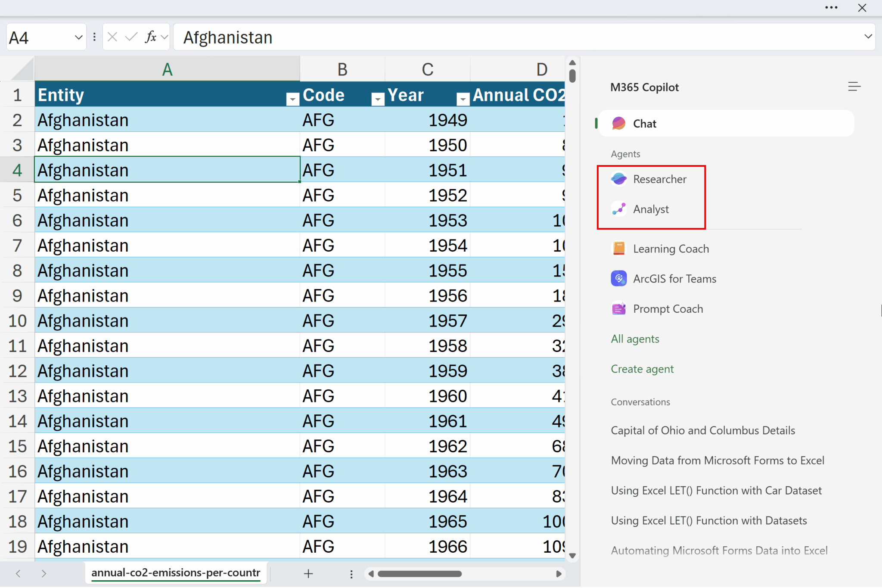Click the Insert Function fx icon
Image resolution: width=882 pixels, height=588 pixels.
click(150, 37)
